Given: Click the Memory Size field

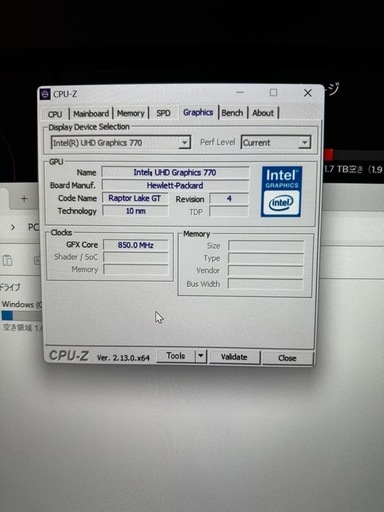Looking at the screenshot, I should pos(266,246).
